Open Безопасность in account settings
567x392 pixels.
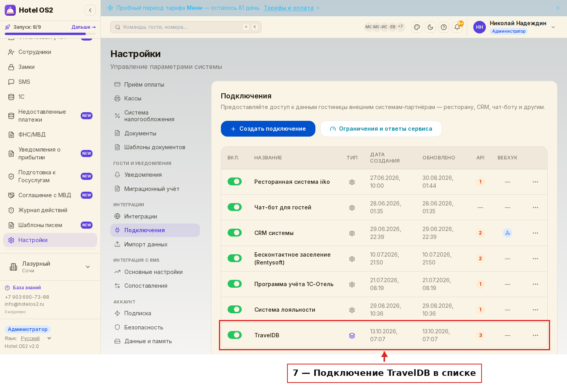[155, 327]
